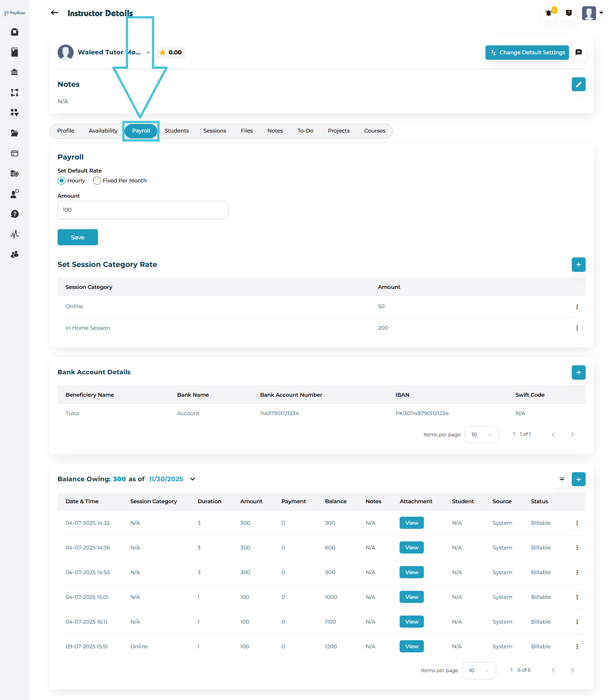The height and width of the screenshot is (700, 614).
Task: Open the notifications bell icon
Action: (549, 13)
